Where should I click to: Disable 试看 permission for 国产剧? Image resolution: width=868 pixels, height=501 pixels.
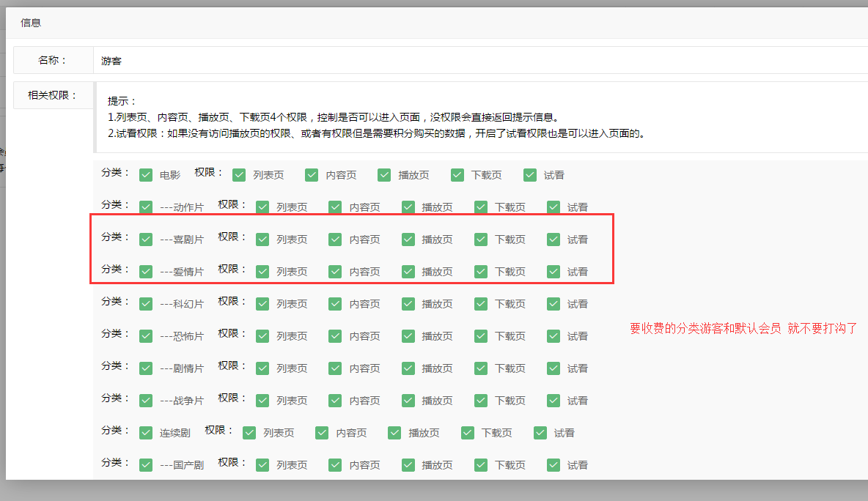click(x=553, y=464)
